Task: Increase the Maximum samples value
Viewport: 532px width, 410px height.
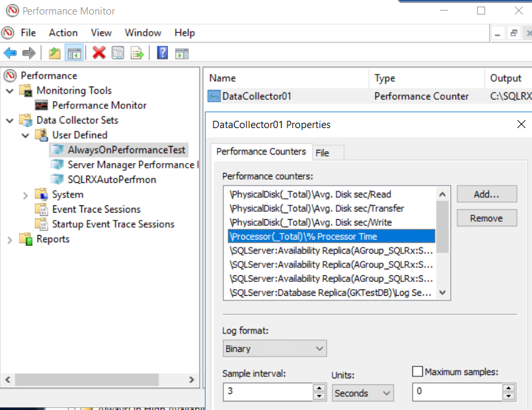Action: [508, 388]
